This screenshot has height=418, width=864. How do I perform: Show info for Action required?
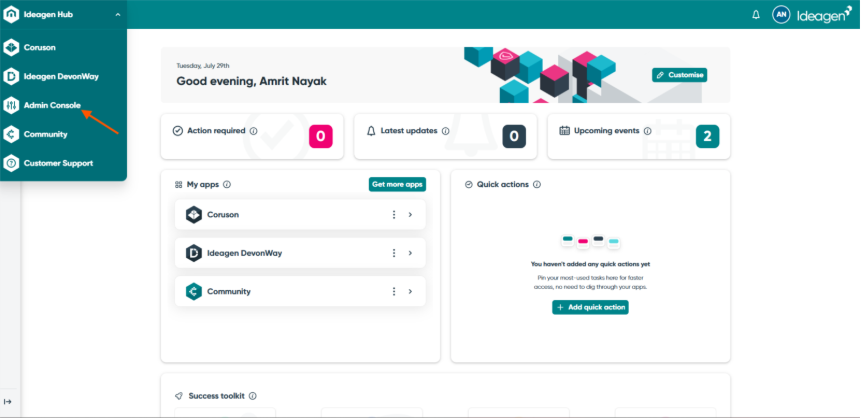pos(253,131)
